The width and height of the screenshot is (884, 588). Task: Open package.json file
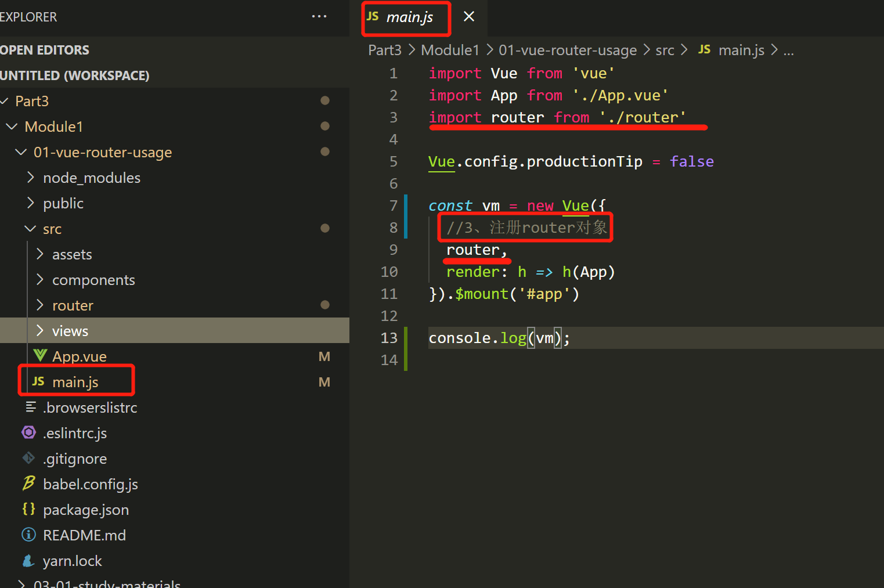tap(86, 510)
